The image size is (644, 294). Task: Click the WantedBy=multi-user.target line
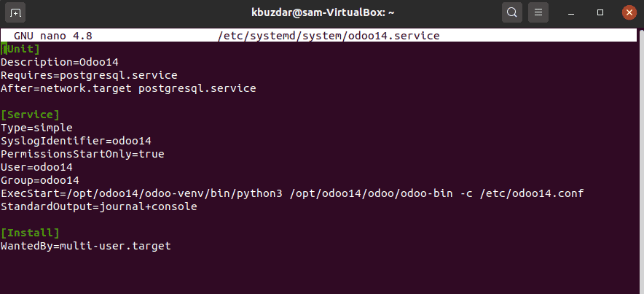click(x=86, y=247)
